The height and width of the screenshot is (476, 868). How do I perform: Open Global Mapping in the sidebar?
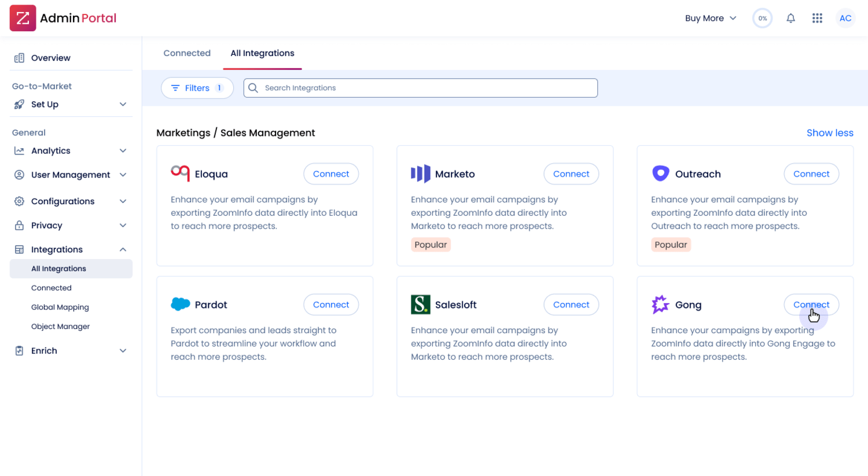coord(60,307)
